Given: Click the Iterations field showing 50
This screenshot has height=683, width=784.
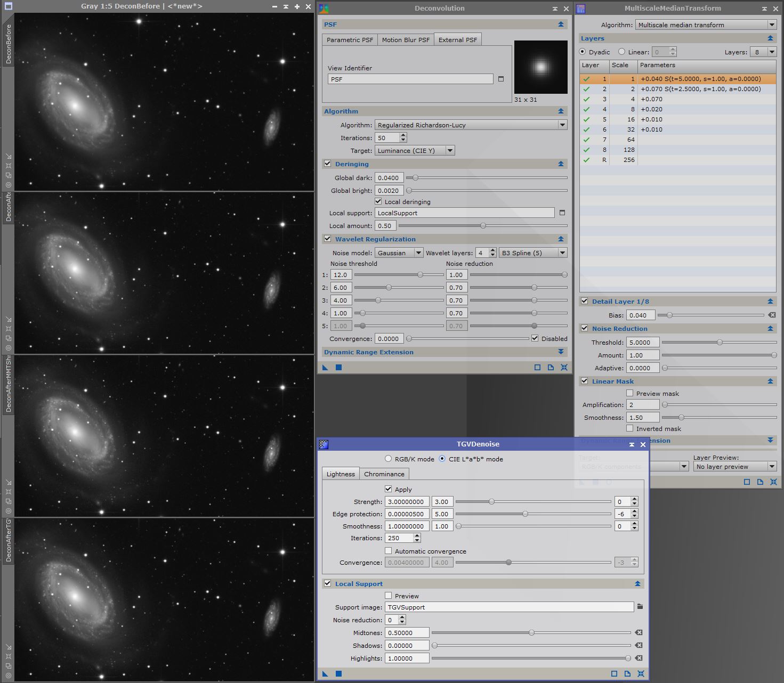Looking at the screenshot, I should pos(386,138).
